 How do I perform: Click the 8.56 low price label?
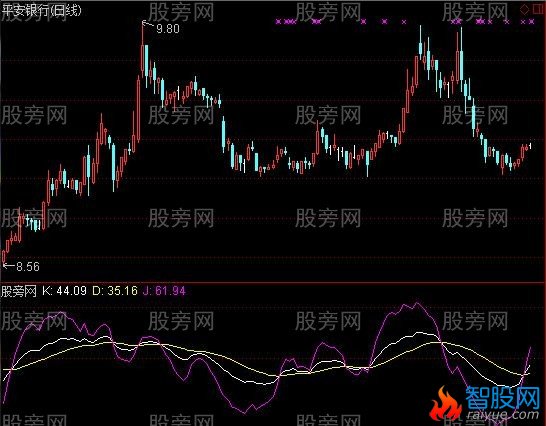28,267
